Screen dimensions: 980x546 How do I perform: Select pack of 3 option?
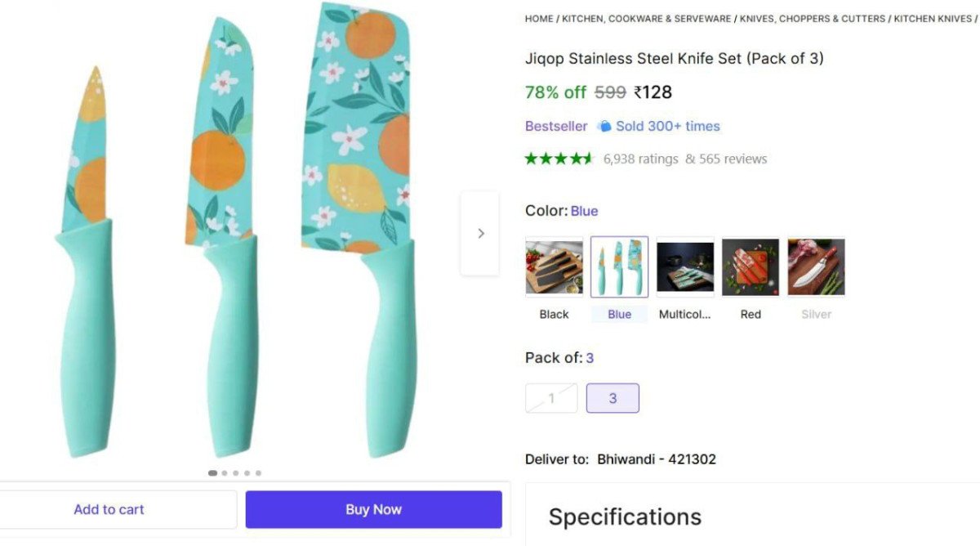click(x=612, y=398)
